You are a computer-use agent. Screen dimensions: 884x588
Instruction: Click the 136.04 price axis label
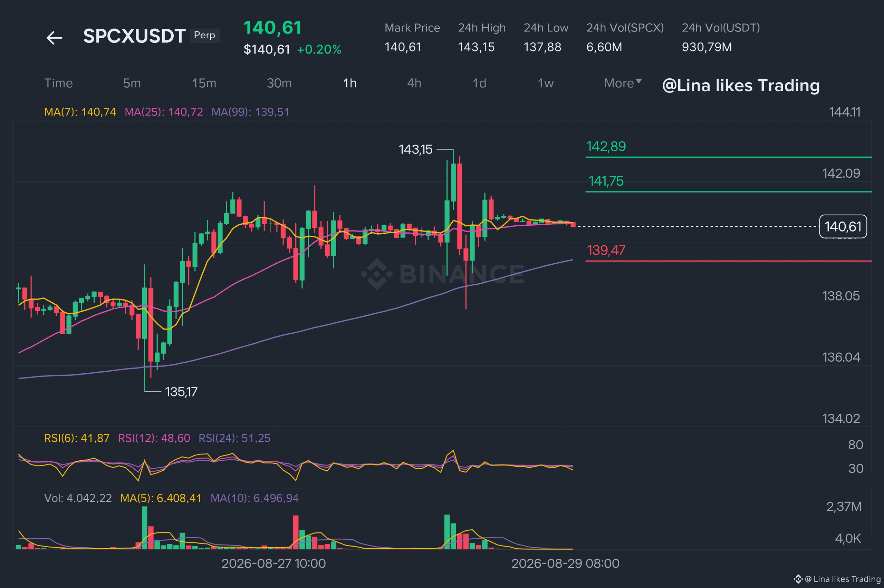(x=841, y=357)
